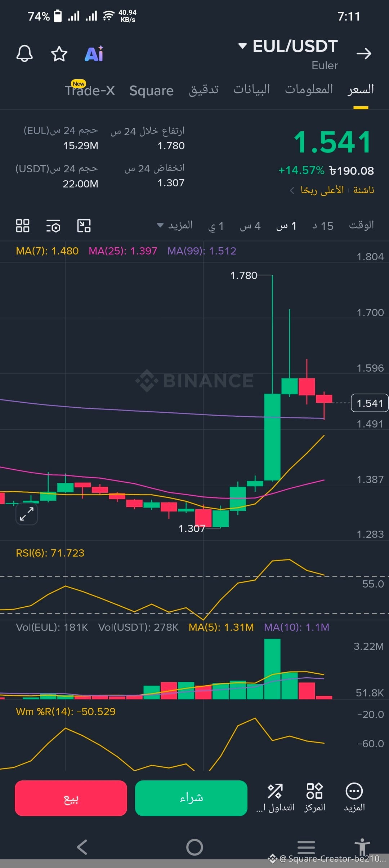The image size is (389, 868).
Task: Tap the +14.57% change value
Action: [301, 170]
